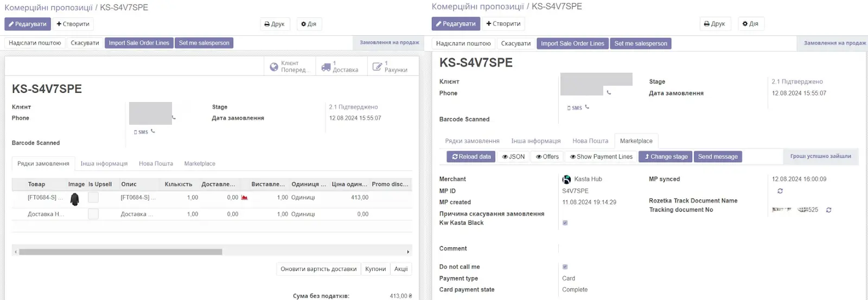Click Надіслати поштою in left window
Screen dimensions: 868x300
point(35,43)
